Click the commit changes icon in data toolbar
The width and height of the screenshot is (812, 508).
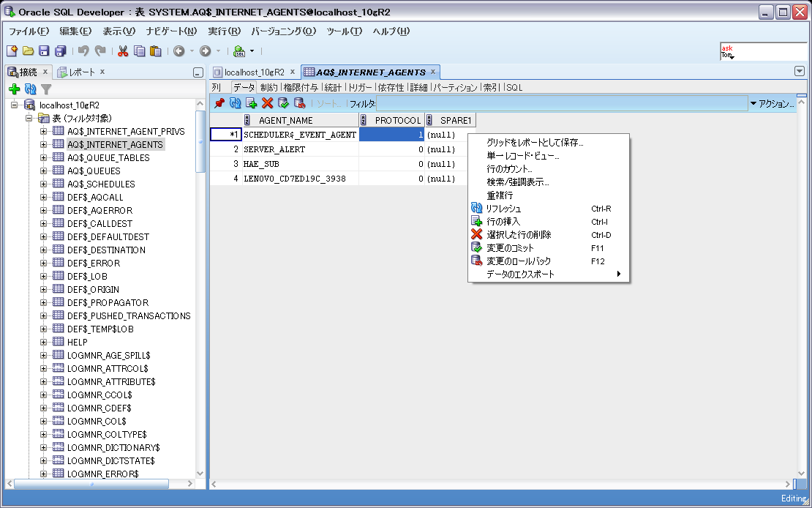(283, 103)
